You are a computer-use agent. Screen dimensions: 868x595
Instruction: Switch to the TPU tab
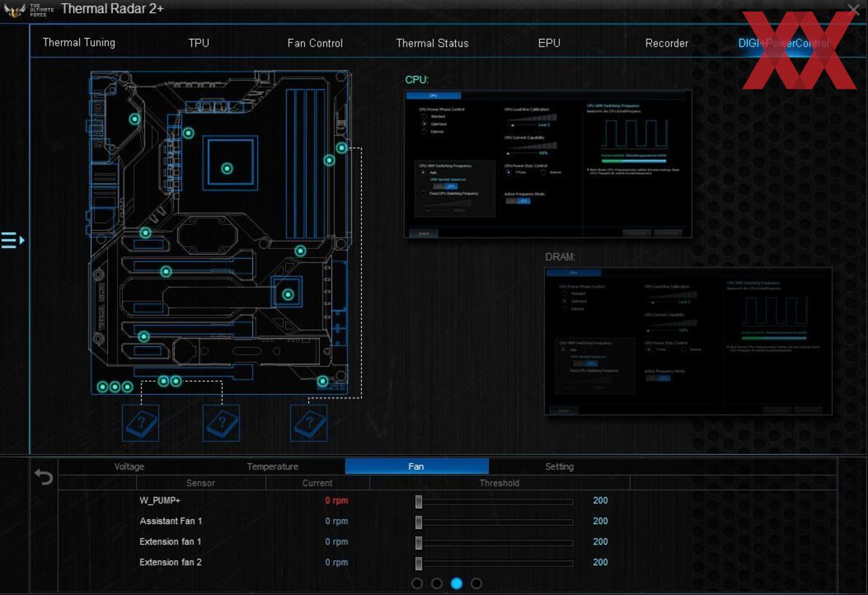pyautogui.click(x=198, y=43)
